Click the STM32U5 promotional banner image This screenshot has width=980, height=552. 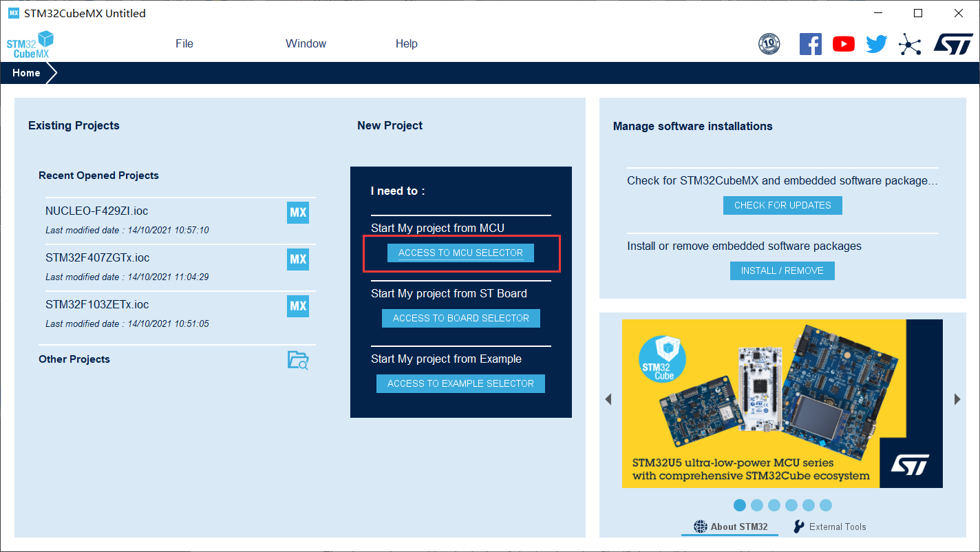coord(782,403)
